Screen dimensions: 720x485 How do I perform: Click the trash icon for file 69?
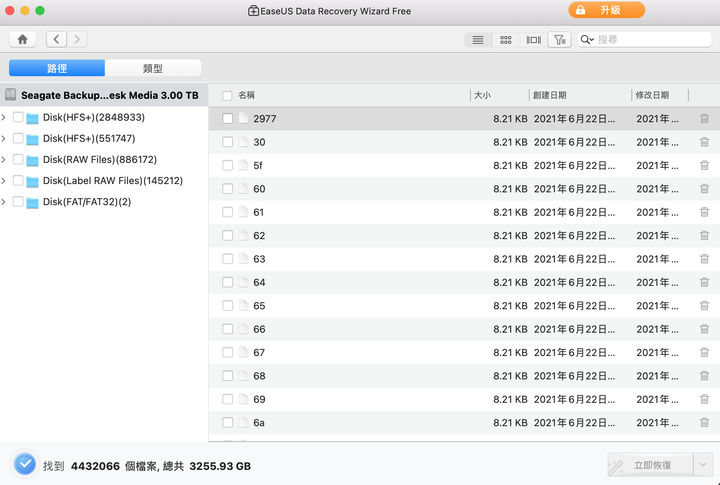pyautogui.click(x=704, y=400)
